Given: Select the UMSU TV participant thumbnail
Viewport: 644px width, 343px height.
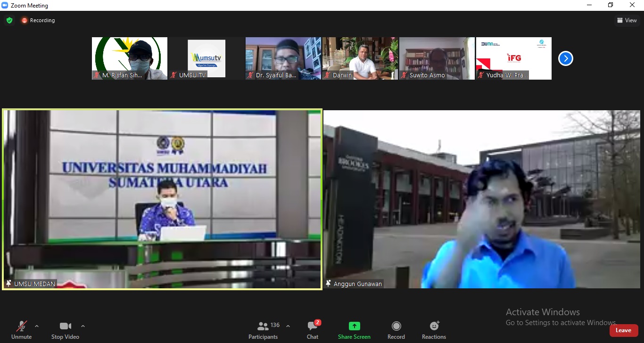Looking at the screenshot, I should click(206, 58).
